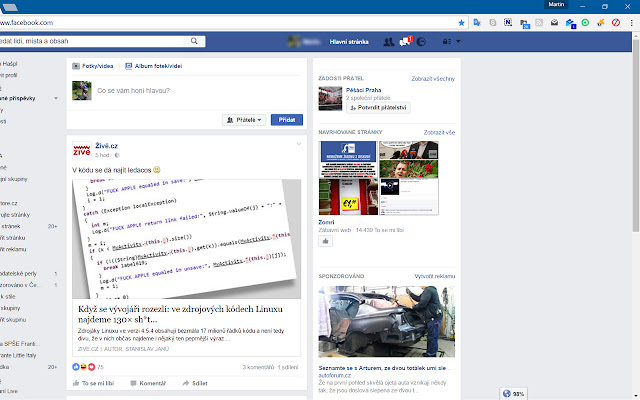
Task: Click the Přidat post button
Action: [x=287, y=120]
